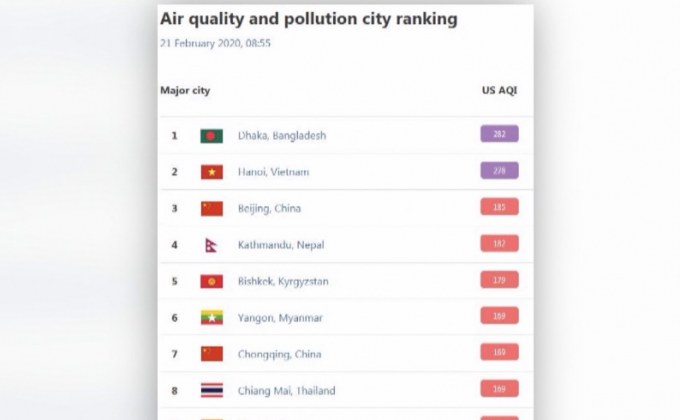Click the China flag beside Beijing

point(211,208)
